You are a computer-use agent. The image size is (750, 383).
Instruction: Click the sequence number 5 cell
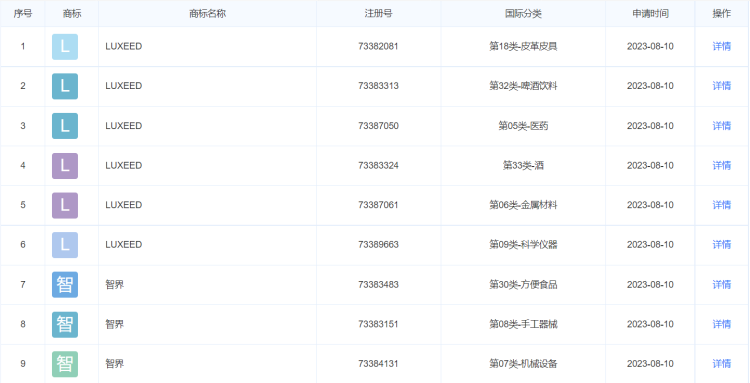(x=22, y=205)
